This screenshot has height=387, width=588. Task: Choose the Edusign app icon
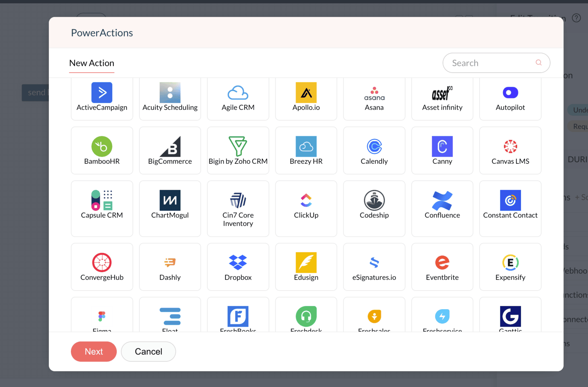pos(306,262)
